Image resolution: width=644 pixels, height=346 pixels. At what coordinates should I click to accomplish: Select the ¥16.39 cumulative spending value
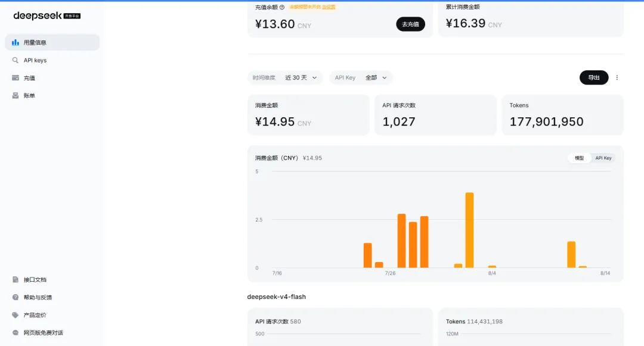(x=465, y=23)
